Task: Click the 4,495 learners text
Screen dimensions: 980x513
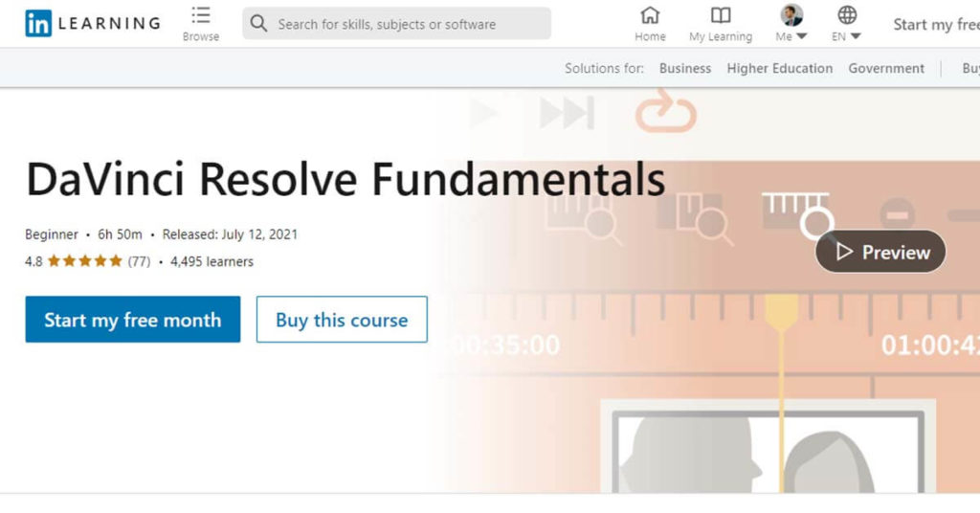Action: (x=212, y=262)
